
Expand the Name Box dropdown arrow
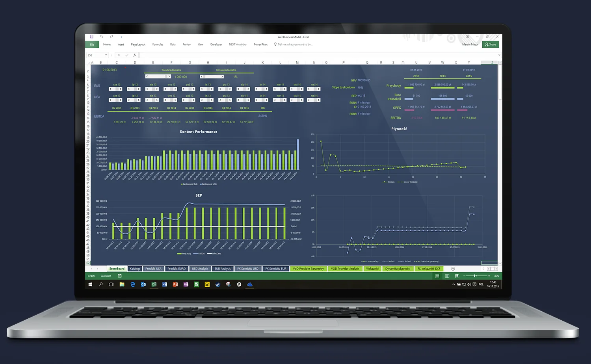tap(106, 55)
